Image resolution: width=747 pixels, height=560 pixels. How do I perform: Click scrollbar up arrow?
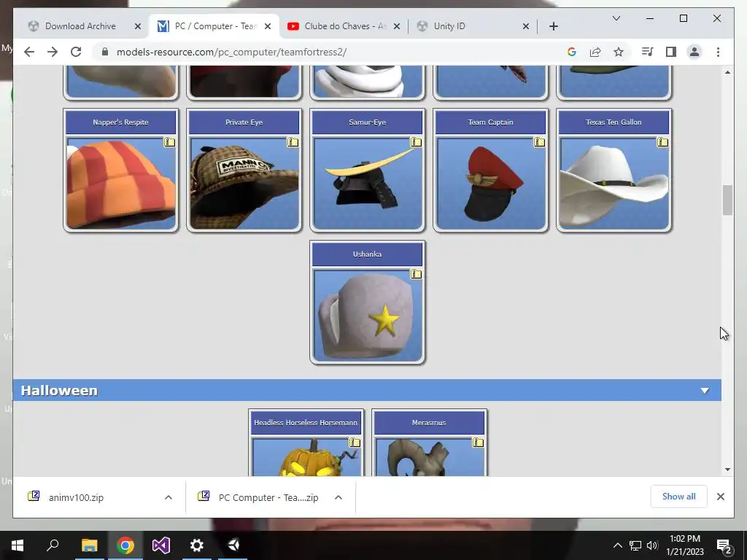coord(727,72)
